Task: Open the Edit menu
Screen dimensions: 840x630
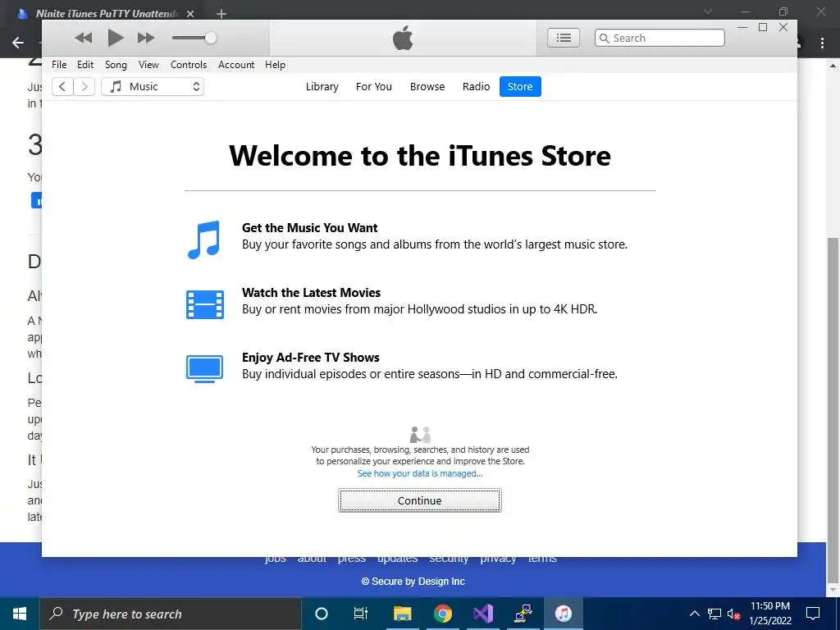Action: tap(85, 65)
